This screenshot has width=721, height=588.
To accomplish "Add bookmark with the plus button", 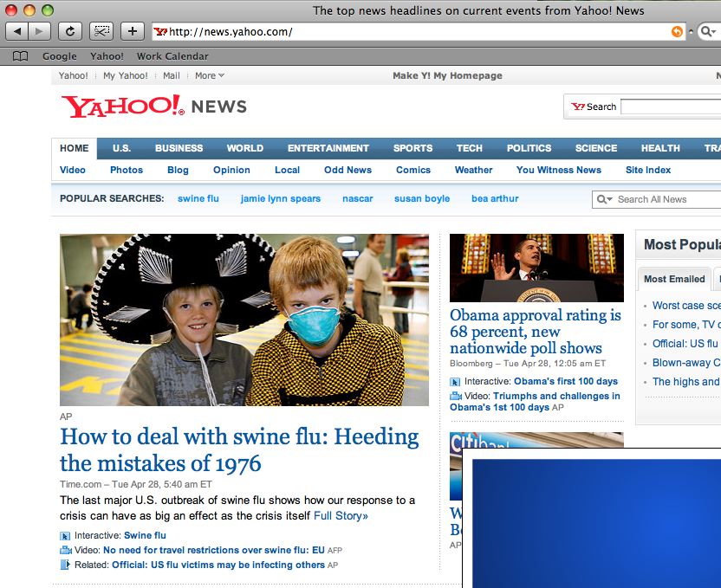I will (x=133, y=31).
